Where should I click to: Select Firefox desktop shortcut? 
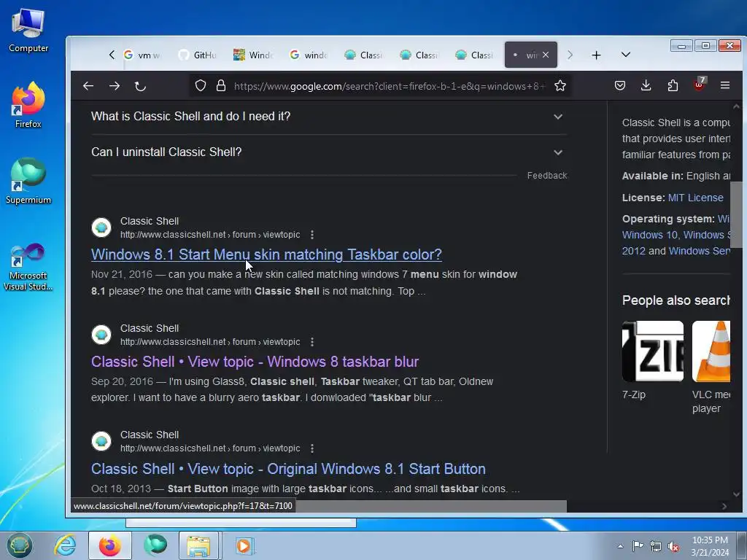click(x=28, y=105)
